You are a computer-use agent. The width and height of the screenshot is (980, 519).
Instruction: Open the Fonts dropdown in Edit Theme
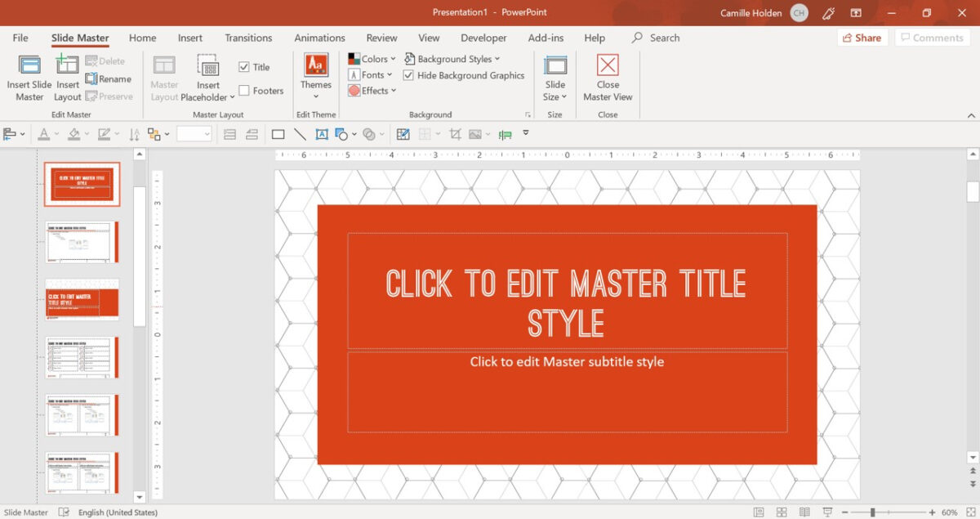click(x=370, y=74)
